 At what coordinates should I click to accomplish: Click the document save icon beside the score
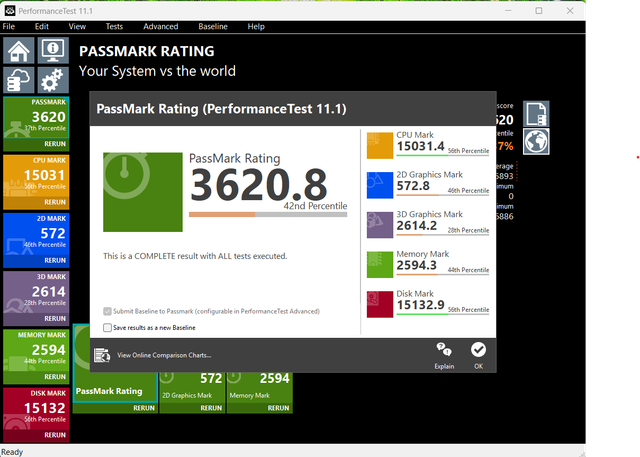(536, 112)
